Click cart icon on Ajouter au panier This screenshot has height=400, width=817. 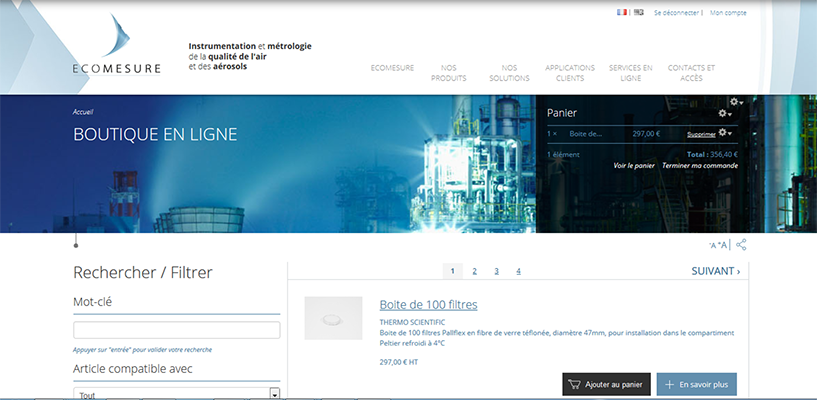(575, 385)
